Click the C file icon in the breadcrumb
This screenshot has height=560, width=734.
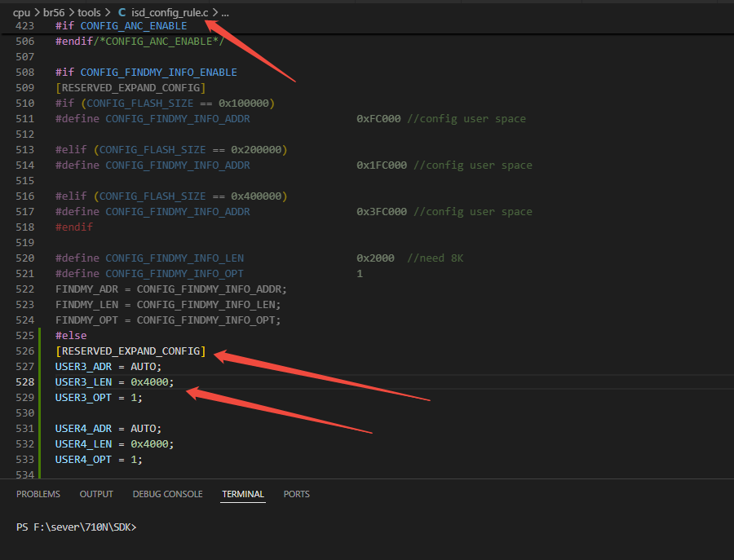point(122,12)
